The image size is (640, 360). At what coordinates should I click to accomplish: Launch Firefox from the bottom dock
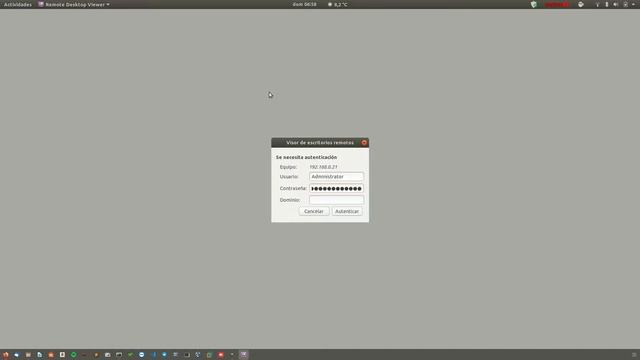click(x=6, y=355)
